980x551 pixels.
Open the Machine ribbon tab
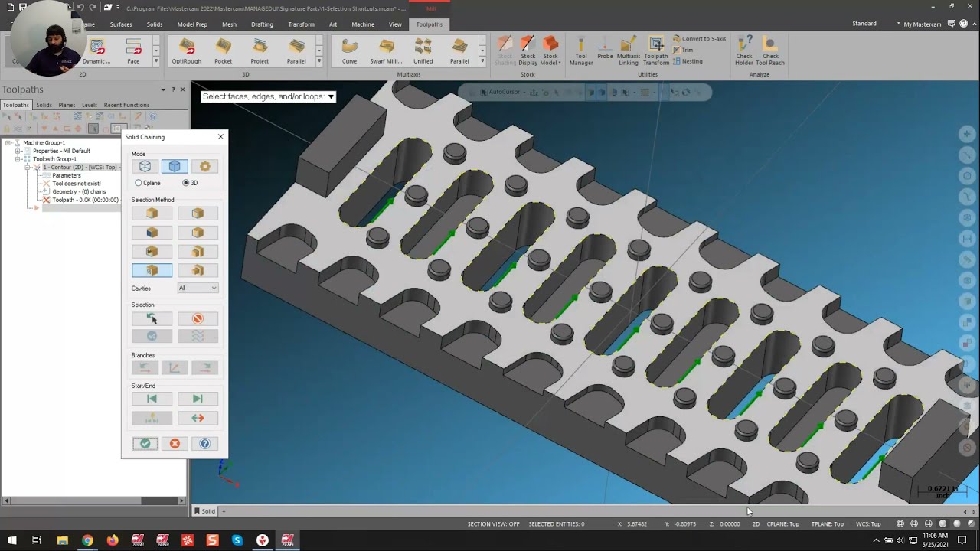coord(363,24)
